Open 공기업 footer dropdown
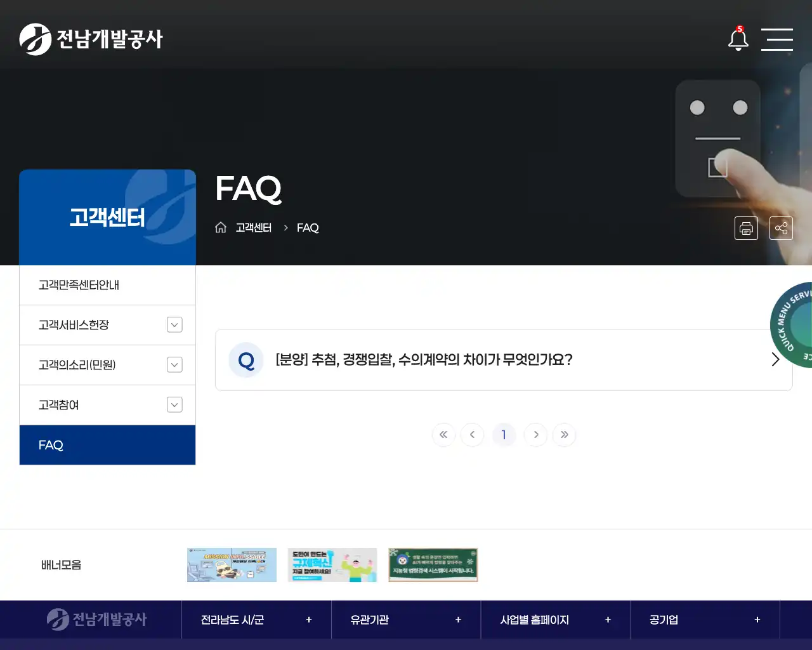 pos(705,620)
